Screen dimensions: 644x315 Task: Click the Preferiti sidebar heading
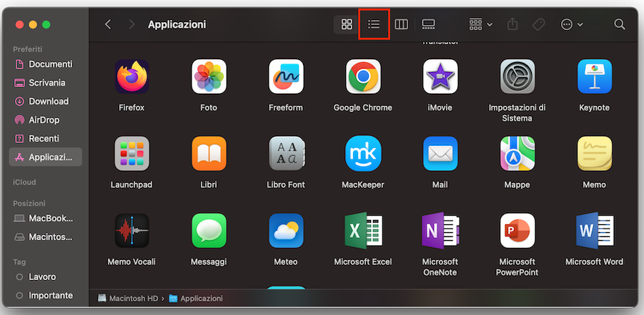click(x=27, y=49)
